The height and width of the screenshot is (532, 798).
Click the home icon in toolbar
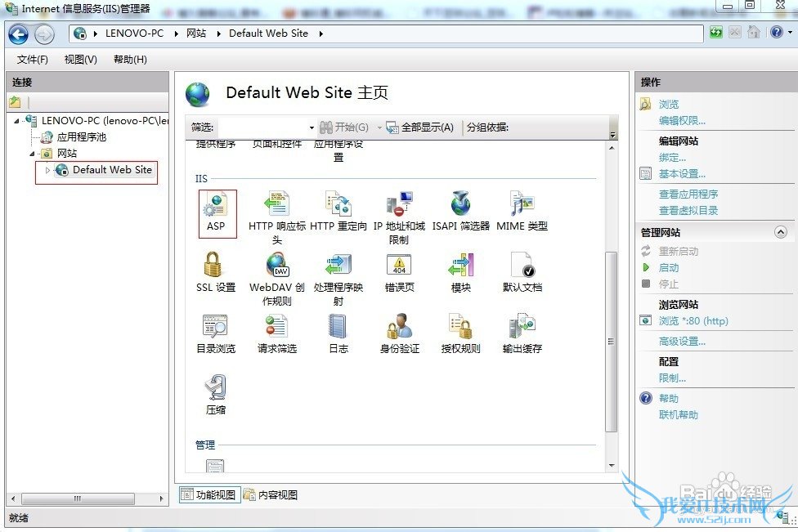click(754, 33)
